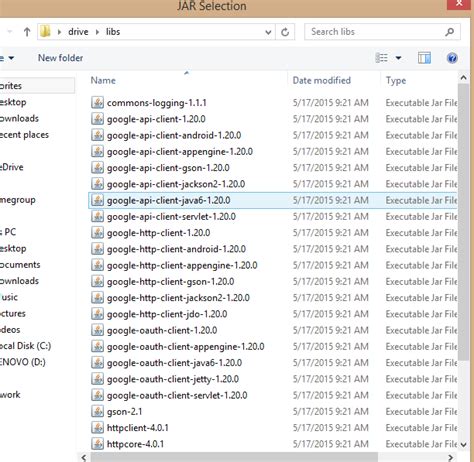Open Local Disk (C:) in navigation pane

pyautogui.click(x=25, y=346)
